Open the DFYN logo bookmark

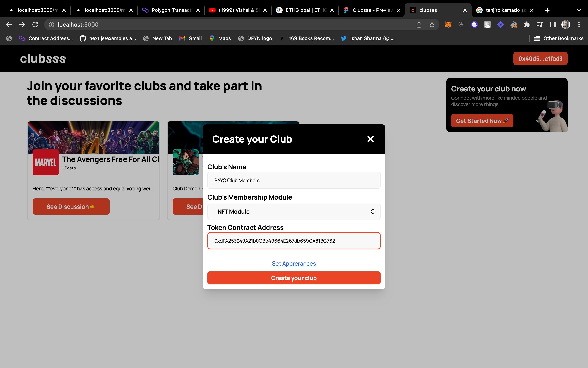click(x=255, y=38)
